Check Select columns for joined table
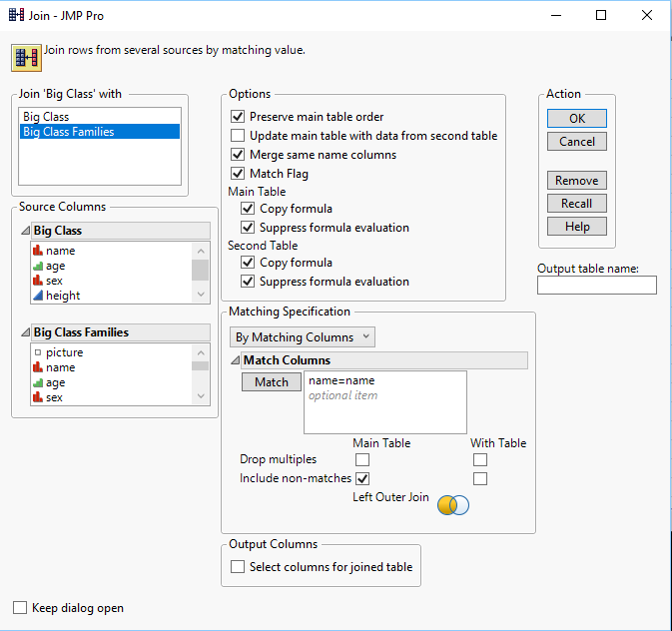This screenshot has height=631, width=672. point(238,567)
